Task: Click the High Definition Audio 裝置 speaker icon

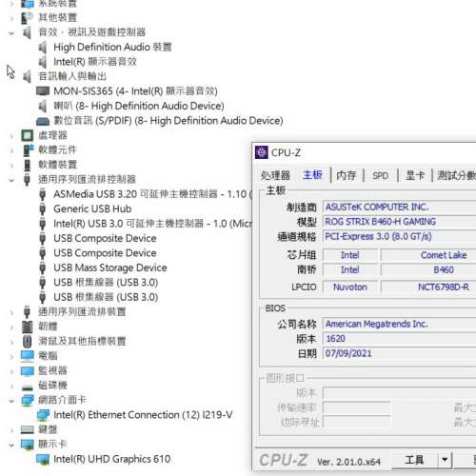Action: coord(43,48)
